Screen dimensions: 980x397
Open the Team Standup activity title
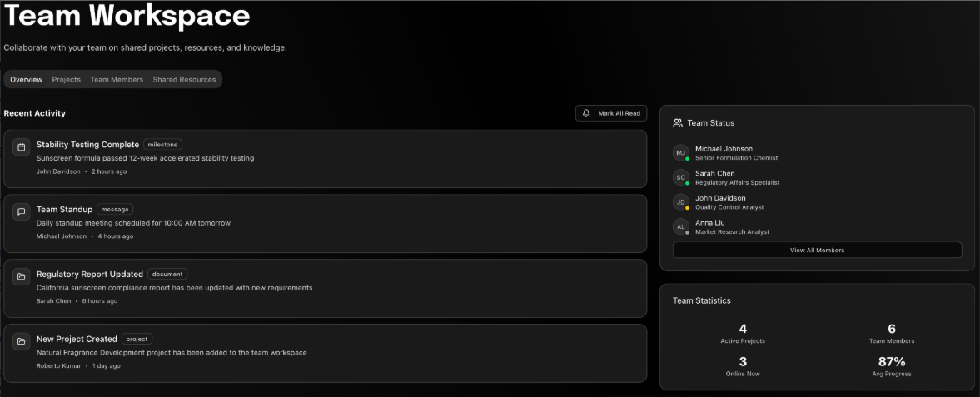pos(64,210)
